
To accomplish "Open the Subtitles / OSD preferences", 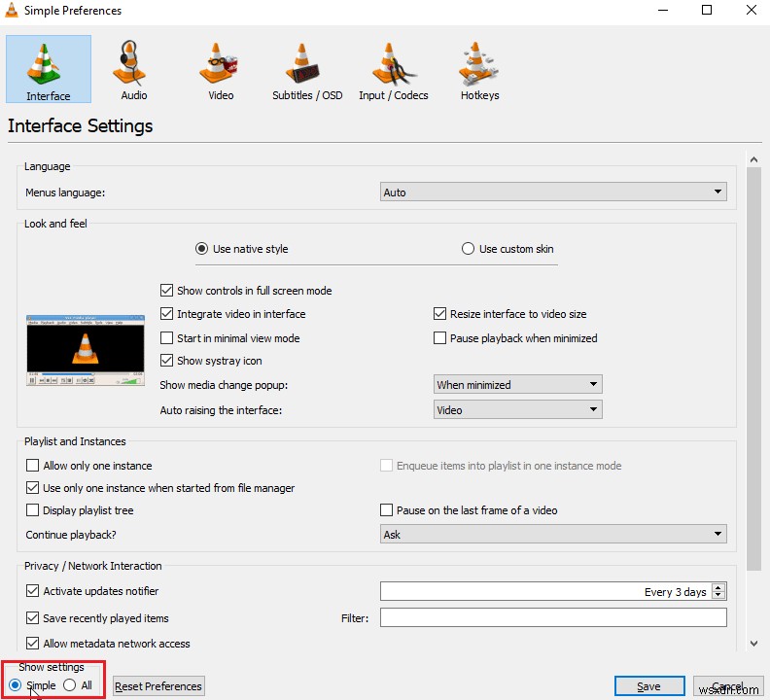I will coord(307,69).
